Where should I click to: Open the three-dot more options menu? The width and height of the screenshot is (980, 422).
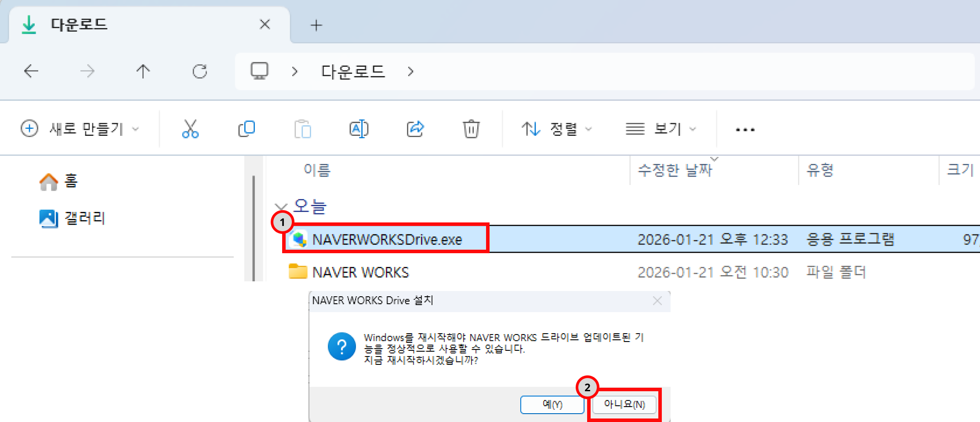pyautogui.click(x=745, y=130)
